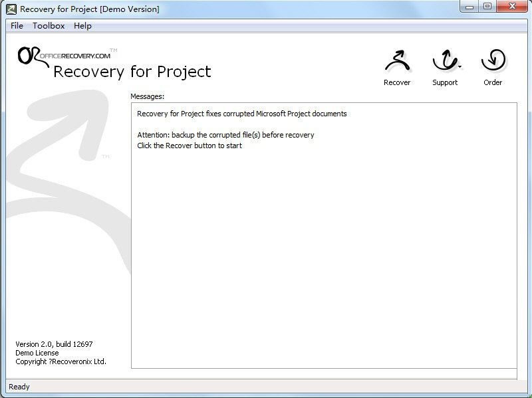Maximize the Recovery for Project window

(487, 7)
